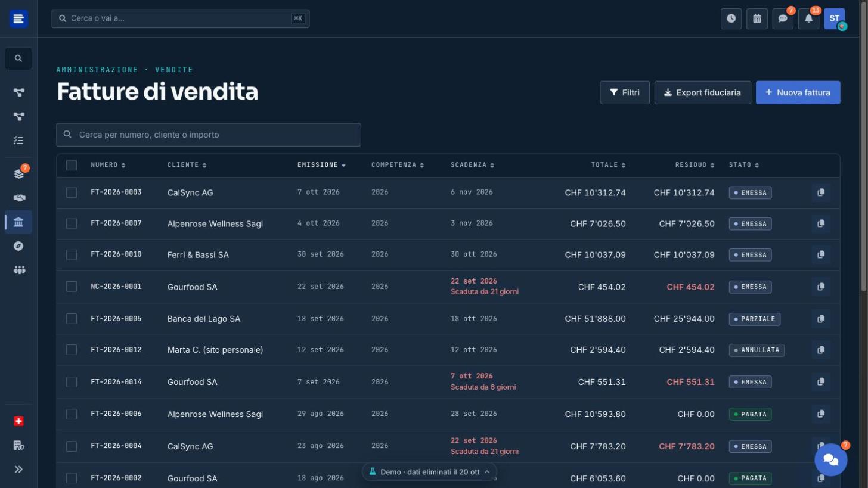The image size is (868, 488).
Task: Click the Export fiduciaria button
Action: (x=702, y=92)
